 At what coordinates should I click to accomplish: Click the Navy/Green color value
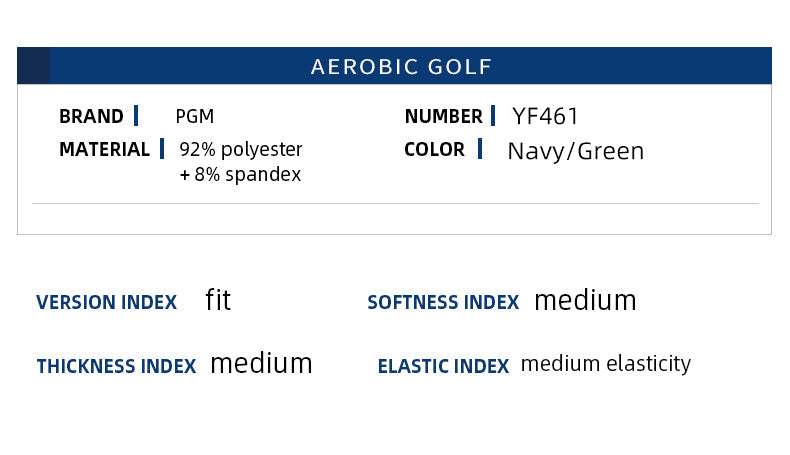click(576, 151)
